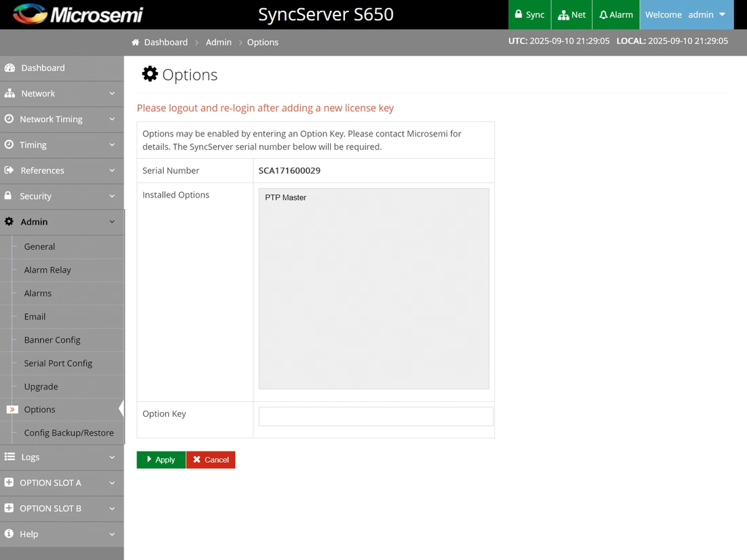Click the Options breadcrumb entry
This screenshot has width=747, height=560.
tap(263, 42)
